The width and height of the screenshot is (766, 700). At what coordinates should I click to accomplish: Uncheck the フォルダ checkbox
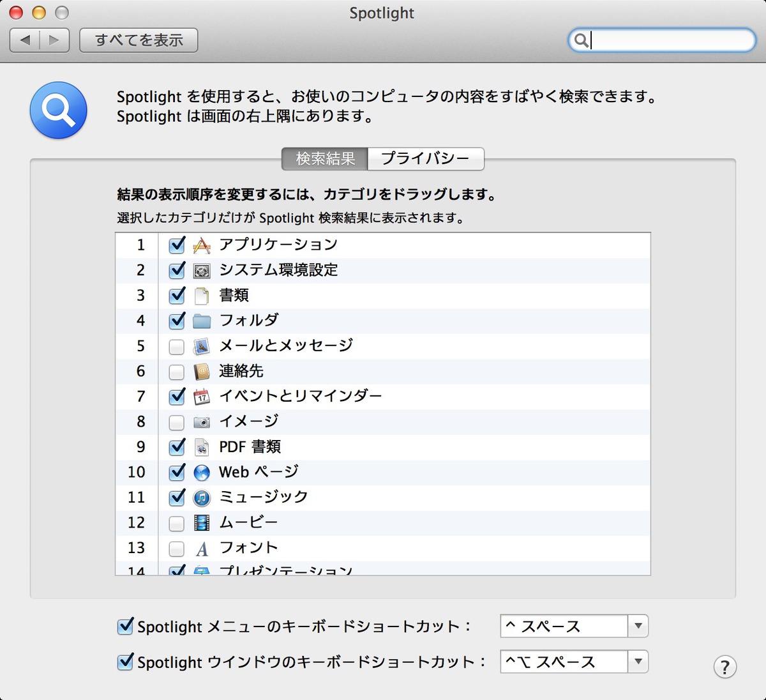[x=177, y=321]
